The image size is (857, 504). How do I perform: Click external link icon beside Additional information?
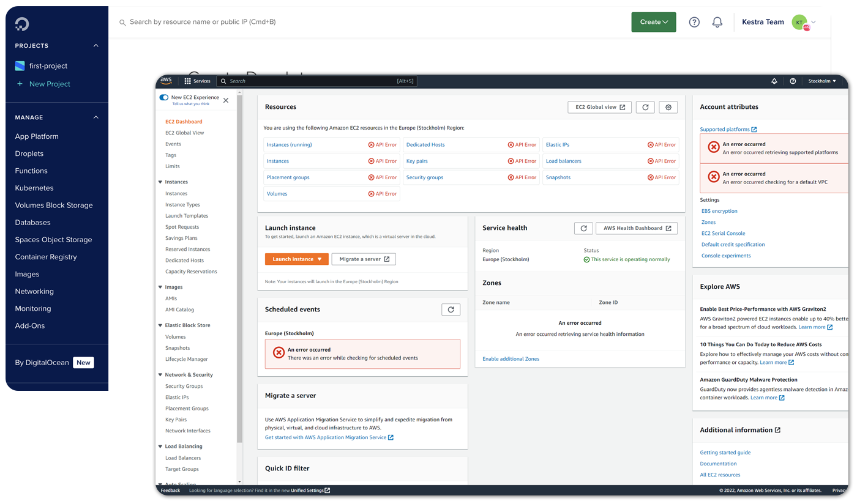777,430
